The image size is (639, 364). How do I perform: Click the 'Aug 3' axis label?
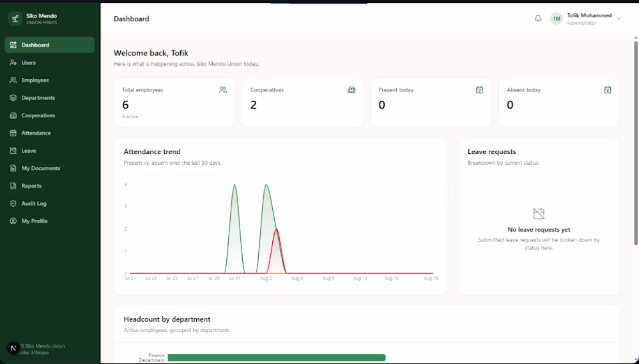tap(266, 278)
